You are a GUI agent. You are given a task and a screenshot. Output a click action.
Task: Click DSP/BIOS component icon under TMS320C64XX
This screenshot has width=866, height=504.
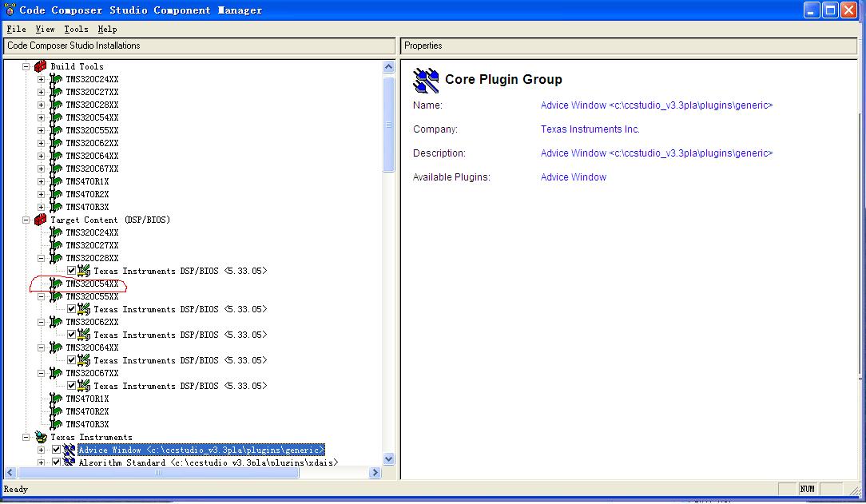[x=84, y=360]
